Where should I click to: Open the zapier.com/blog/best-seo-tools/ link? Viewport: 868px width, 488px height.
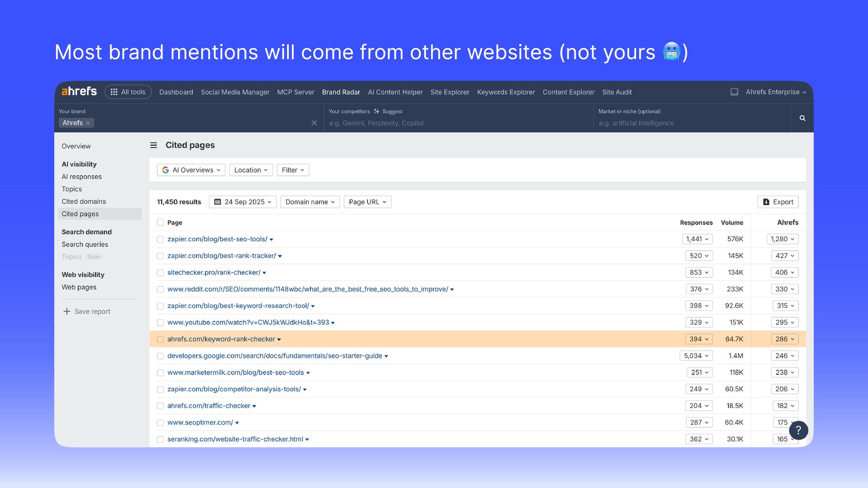(x=217, y=239)
